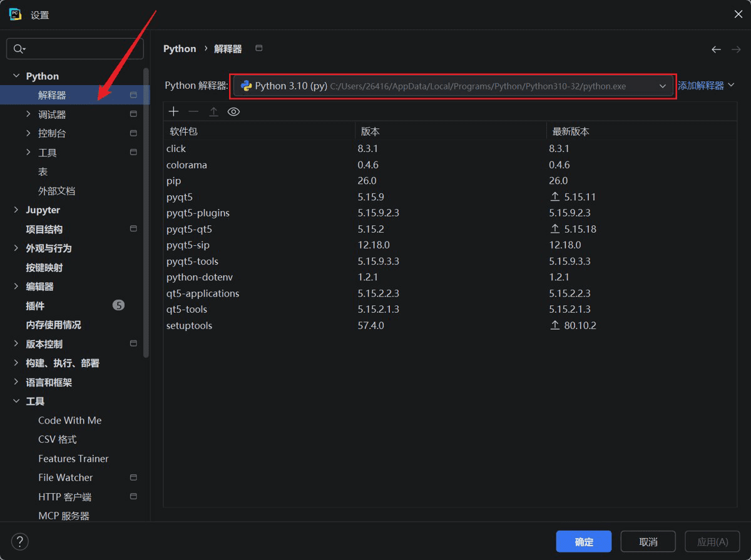This screenshot has height=560, width=751.
Task: Click Python in the breadcrumb header
Action: 180,49
